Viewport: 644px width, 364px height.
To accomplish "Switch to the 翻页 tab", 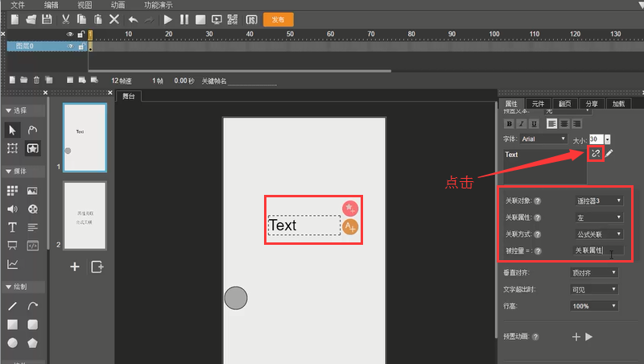I will 565,104.
